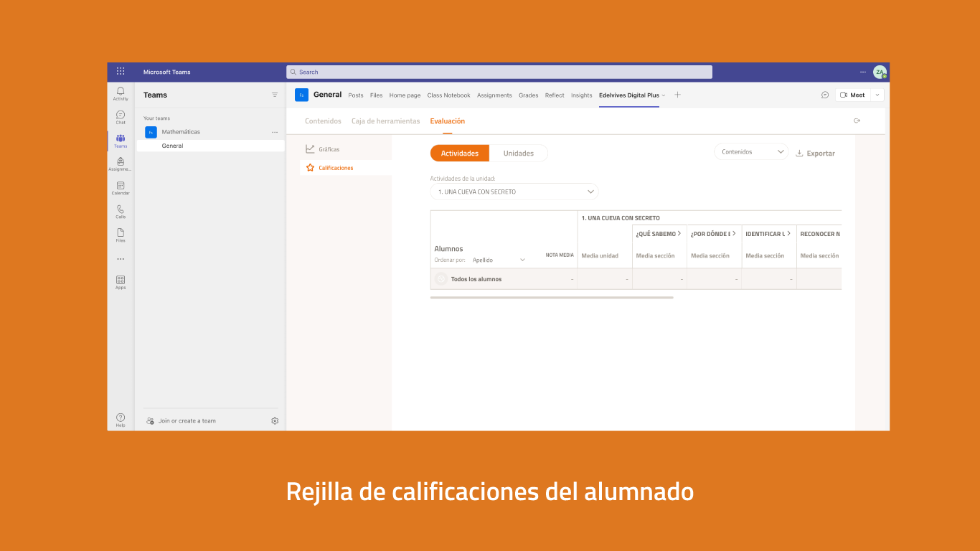This screenshot has width=980, height=551.
Task: Open Edelvives Digital Plus tab chevron
Action: (664, 95)
